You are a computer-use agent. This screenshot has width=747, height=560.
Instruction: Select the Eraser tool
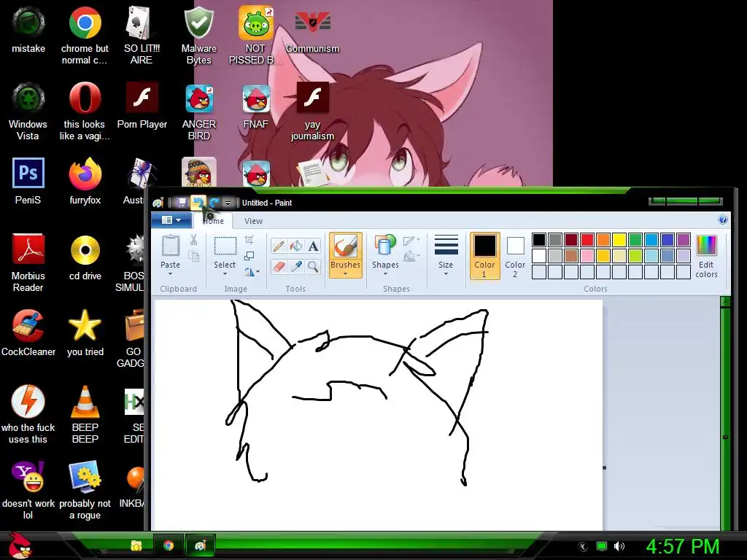coord(279,266)
